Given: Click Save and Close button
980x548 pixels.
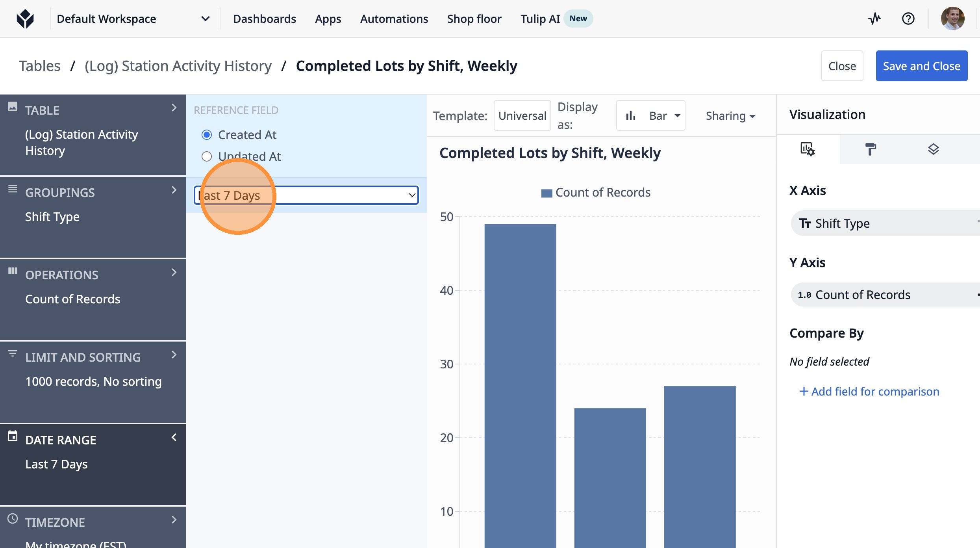Looking at the screenshot, I should coord(921,66).
